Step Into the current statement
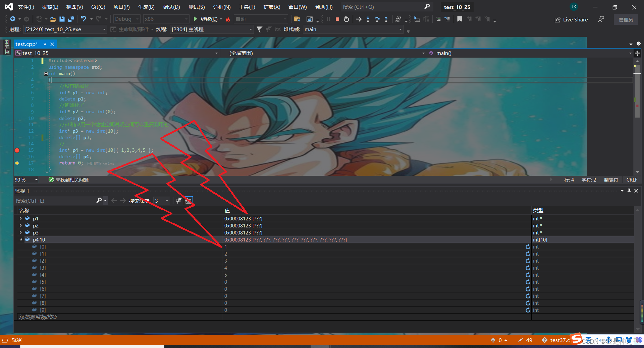The height and width of the screenshot is (348, 644). coord(368,19)
